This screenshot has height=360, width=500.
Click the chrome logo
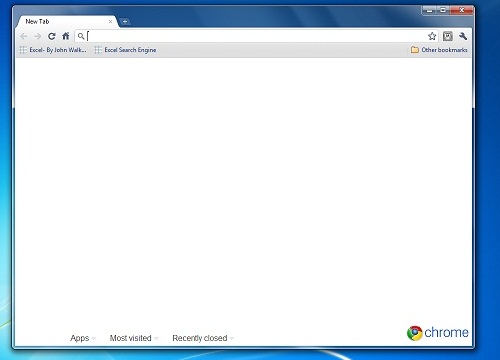[438, 333]
